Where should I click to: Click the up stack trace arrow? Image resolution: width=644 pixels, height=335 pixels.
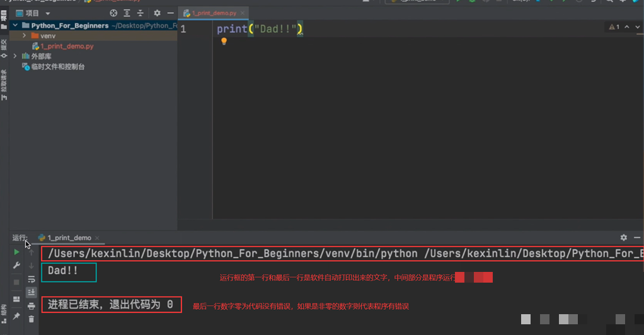(32, 252)
